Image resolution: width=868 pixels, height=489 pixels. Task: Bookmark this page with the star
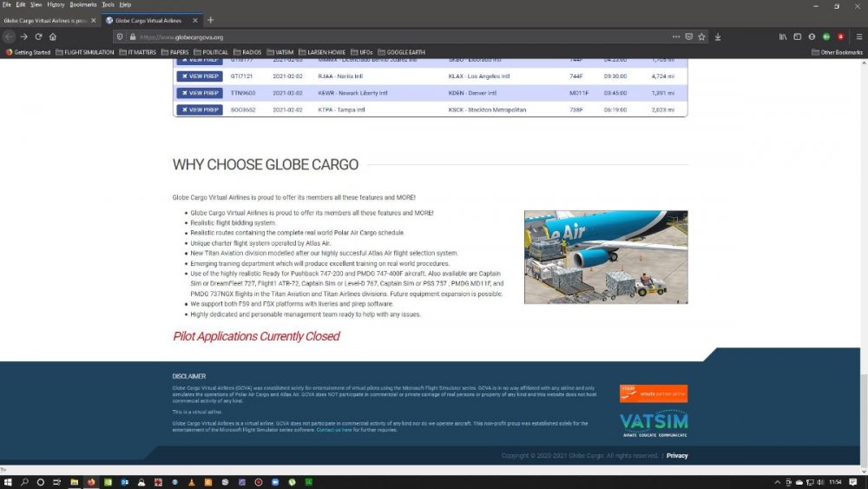point(701,36)
